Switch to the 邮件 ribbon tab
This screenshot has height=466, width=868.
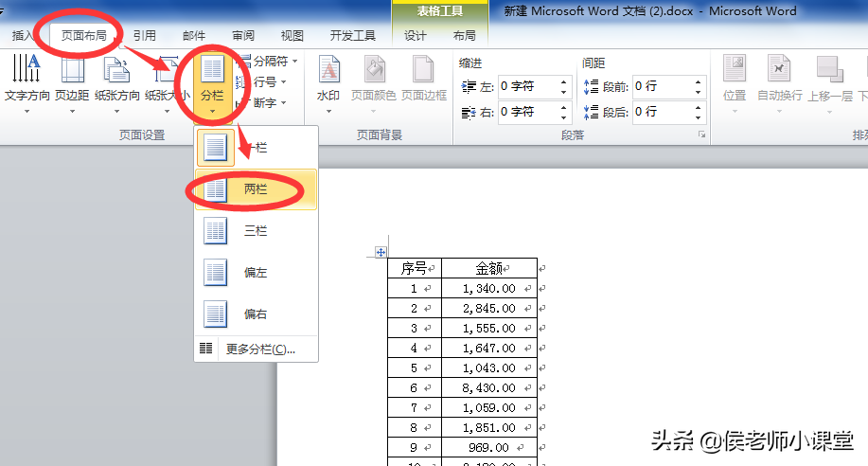(194, 36)
